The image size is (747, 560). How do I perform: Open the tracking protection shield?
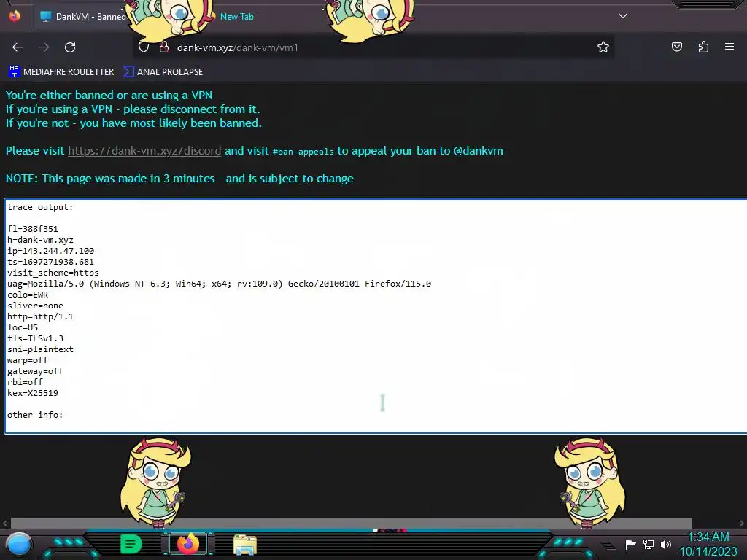(144, 47)
